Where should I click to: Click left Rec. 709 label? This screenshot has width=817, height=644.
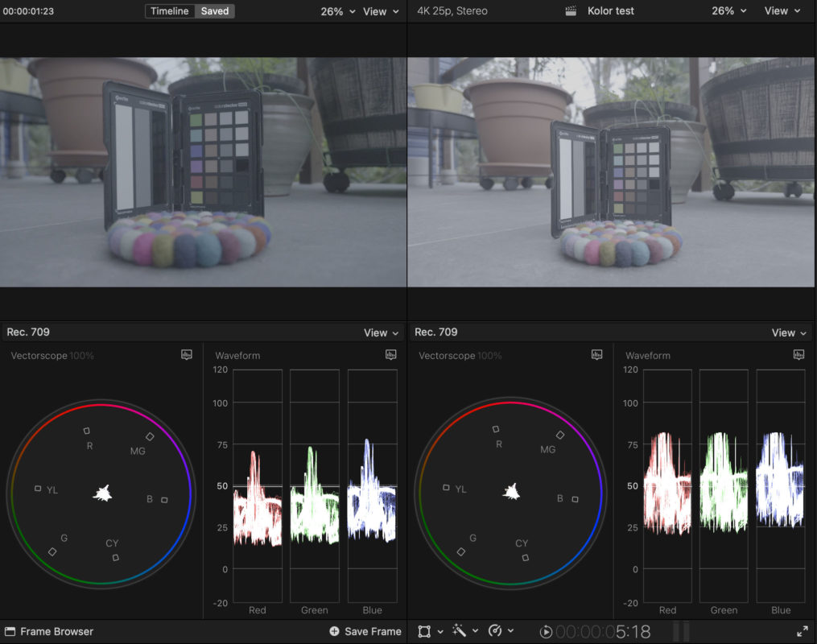point(28,332)
